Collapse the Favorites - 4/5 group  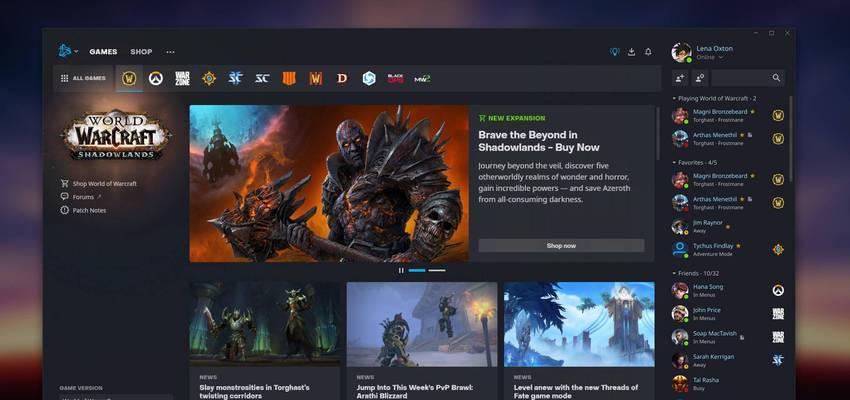[x=695, y=163]
